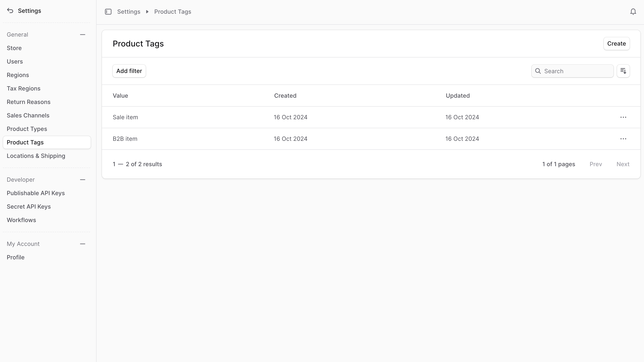Viewport: 644px width, 362px height.
Task: Open the Sale item tag row
Action: (x=125, y=117)
